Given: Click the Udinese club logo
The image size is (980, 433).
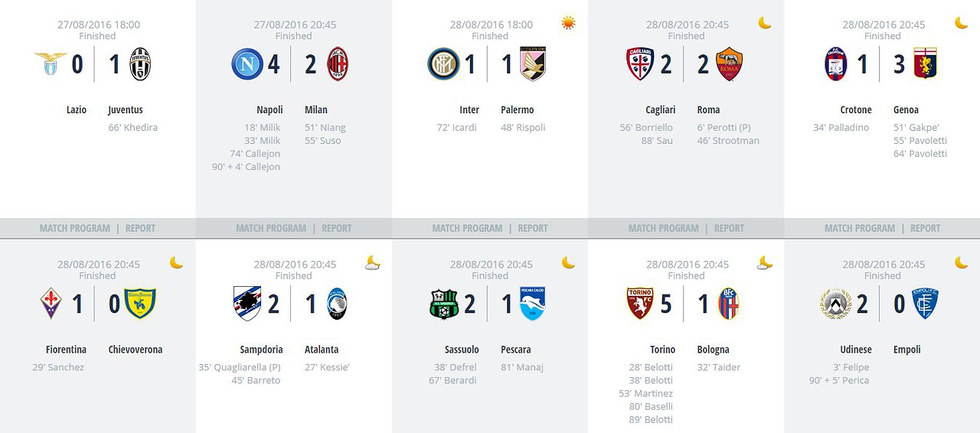Looking at the screenshot, I should 835,304.
